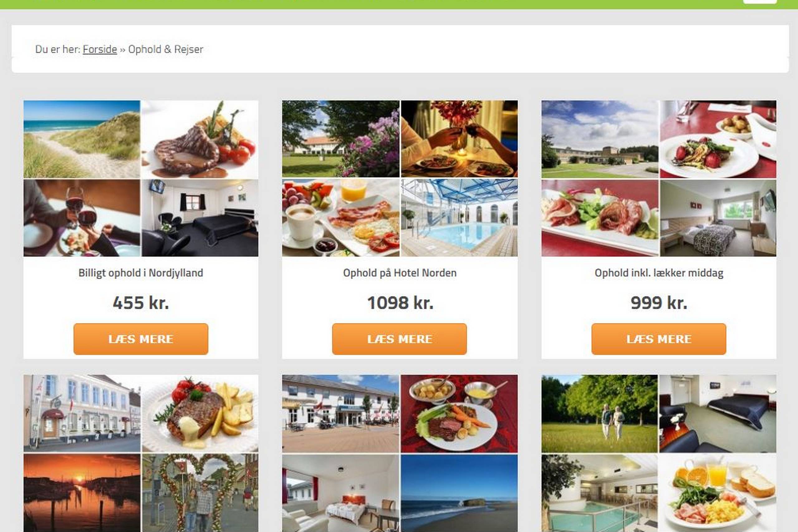Click LÆS MERE under Billigt ophold i Nordjylland
Image resolution: width=798 pixels, height=532 pixels.
click(x=141, y=339)
